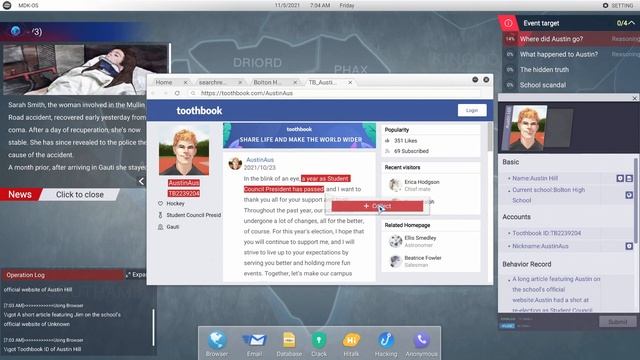Click '69 Subscribed' in Popularity
640x360 pixels.
point(411,151)
